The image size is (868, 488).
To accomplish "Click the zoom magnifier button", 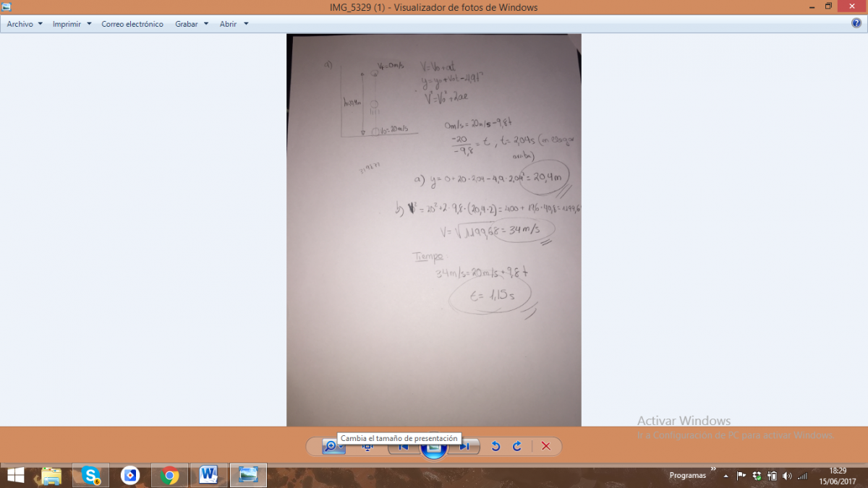I will [x=331, y=447].
